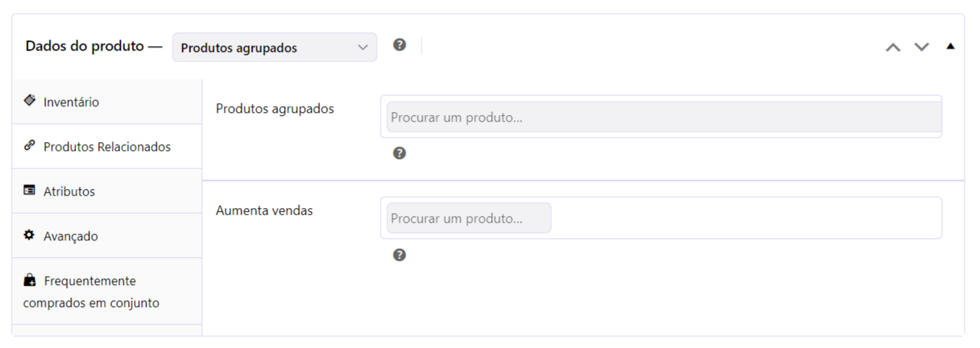Open the product type dropdown 'Produtos agrupados'
980x348 pixels.
[275, 48]
